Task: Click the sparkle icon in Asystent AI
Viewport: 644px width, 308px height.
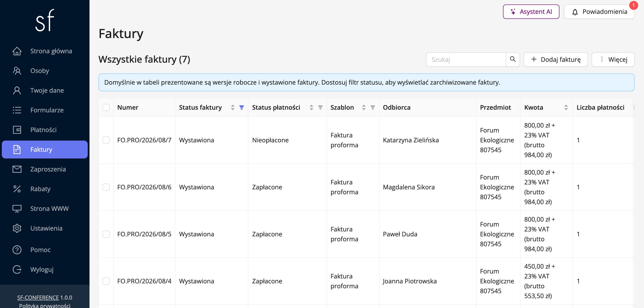Action: 513,11
